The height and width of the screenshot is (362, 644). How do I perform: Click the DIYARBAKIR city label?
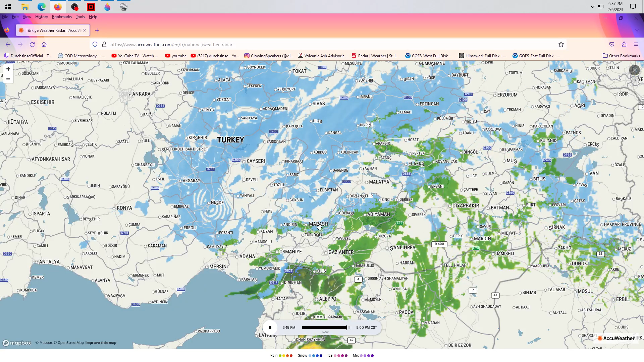pyautogui.click(x=466, y=206)
